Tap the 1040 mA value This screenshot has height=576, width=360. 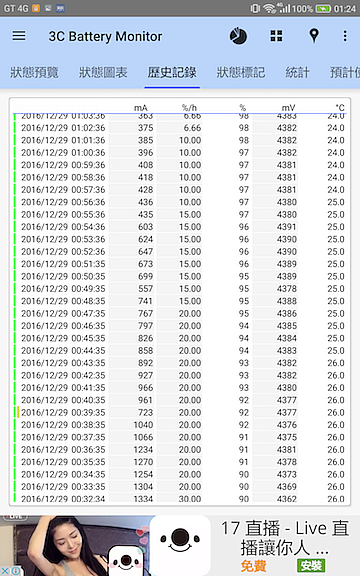(x=143, y=425)
